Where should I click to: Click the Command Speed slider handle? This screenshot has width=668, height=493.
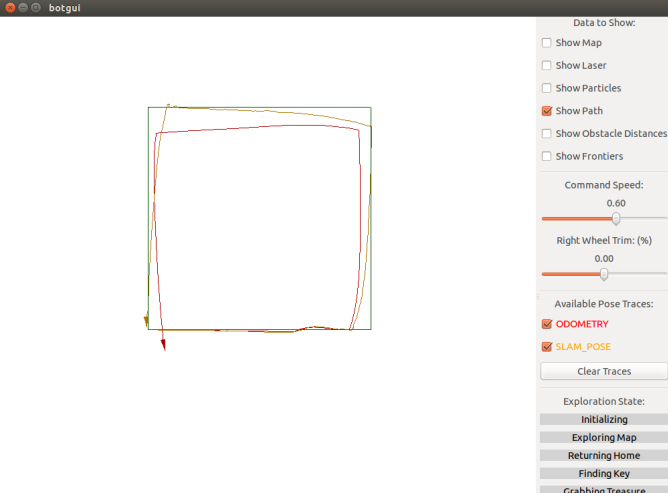616,219
